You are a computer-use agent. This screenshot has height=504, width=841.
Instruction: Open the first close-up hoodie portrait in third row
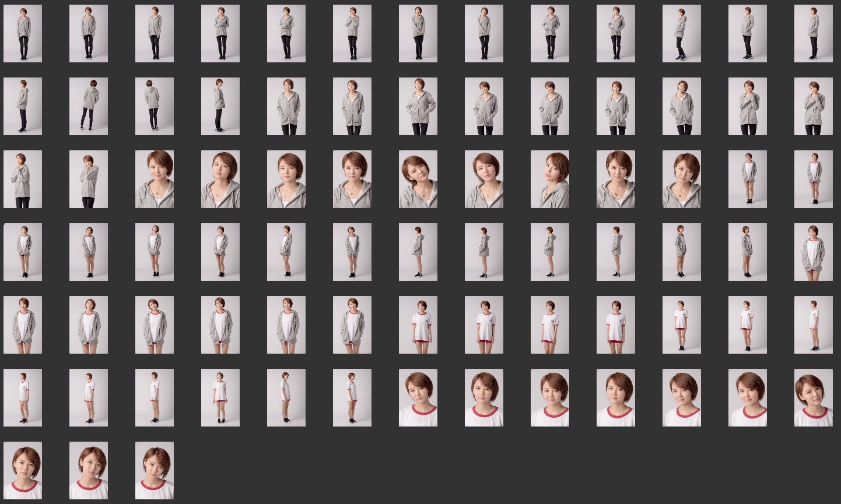pyautogui.click(x=155, y=179)
